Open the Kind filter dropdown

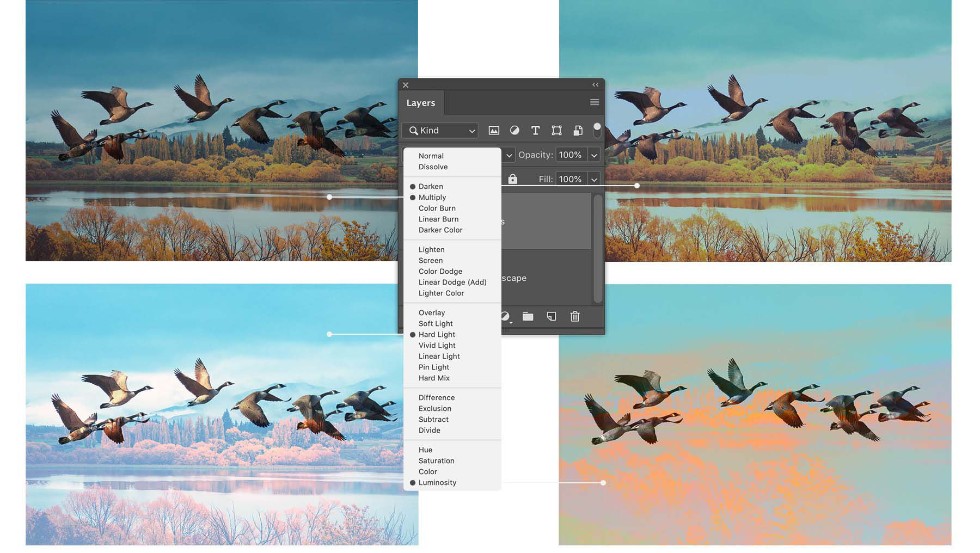pyautogui.click(x=439, y=131)
